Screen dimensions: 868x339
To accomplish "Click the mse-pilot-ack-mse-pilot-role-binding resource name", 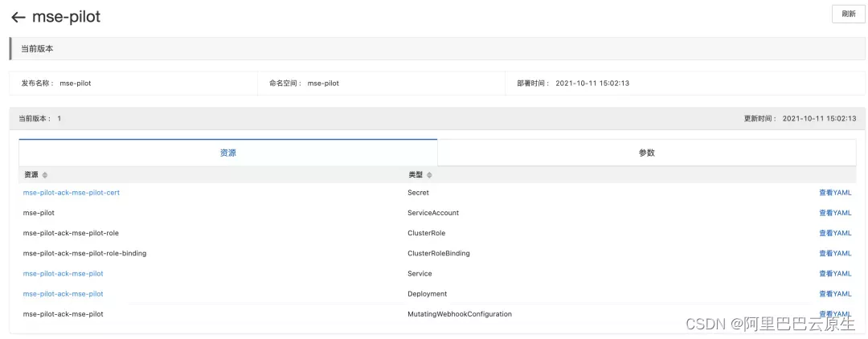I will point(84,253).
